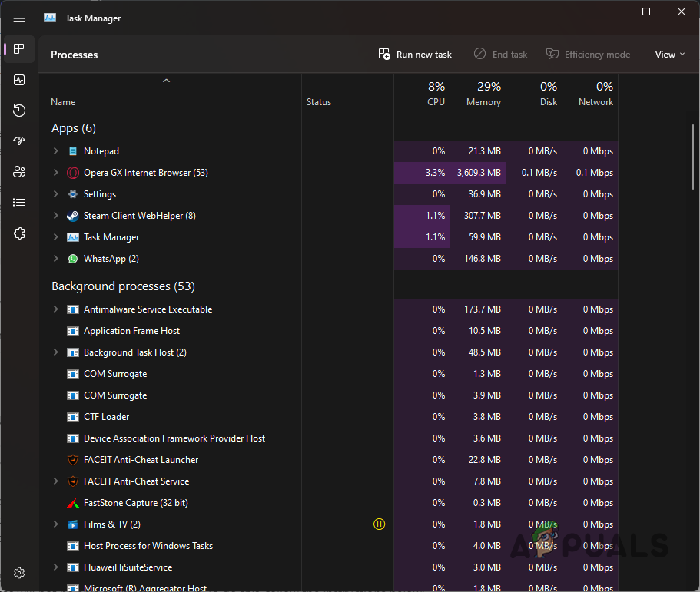The width and height of the screenshot is (700, 592).
Task: Click the efficiency pause indicator on Films & TV
Action: click(379, 524)
